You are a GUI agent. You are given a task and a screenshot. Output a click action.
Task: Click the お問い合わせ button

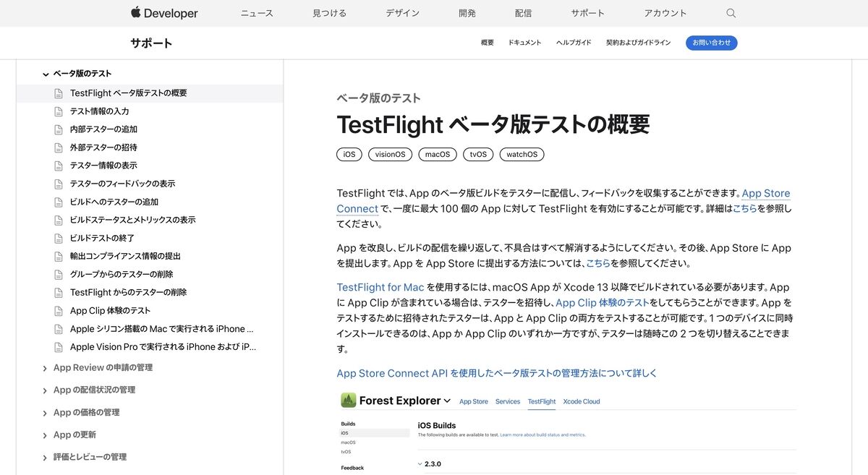coord(712,43)
